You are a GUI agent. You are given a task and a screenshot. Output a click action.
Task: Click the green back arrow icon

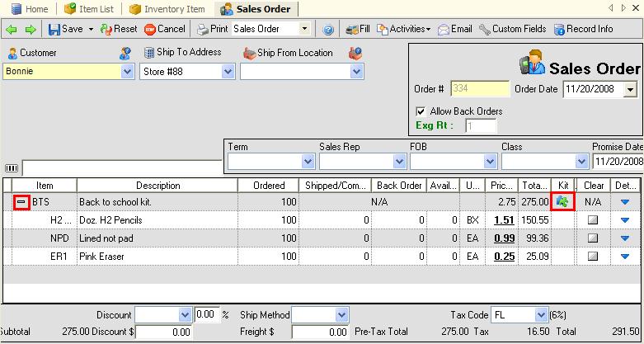click(12, 29)
